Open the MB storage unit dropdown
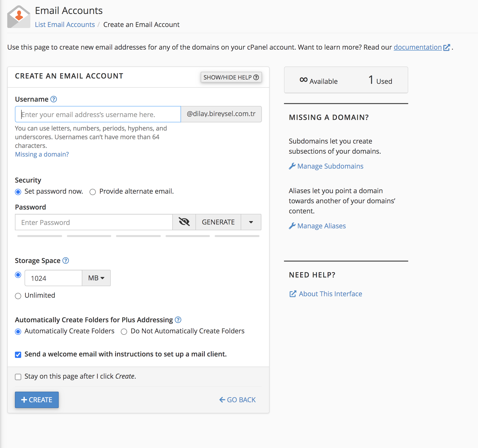This screenshot has width=478, height=448. click(x=96, y=278)
